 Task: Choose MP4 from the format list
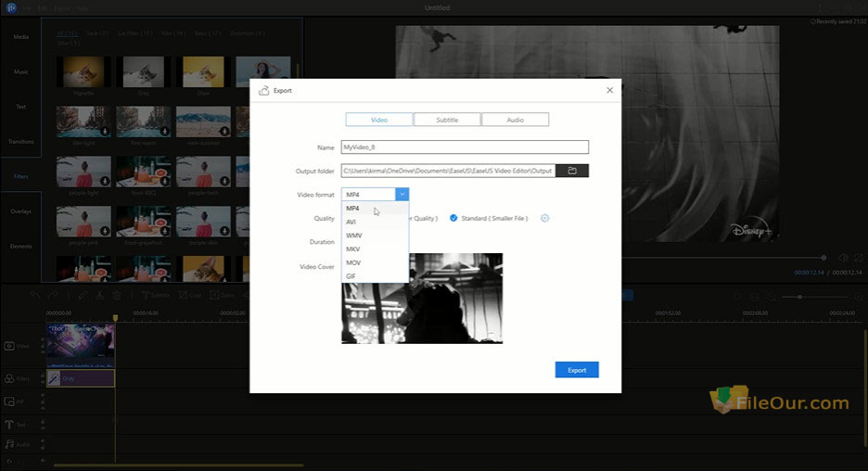coord(375,208)
